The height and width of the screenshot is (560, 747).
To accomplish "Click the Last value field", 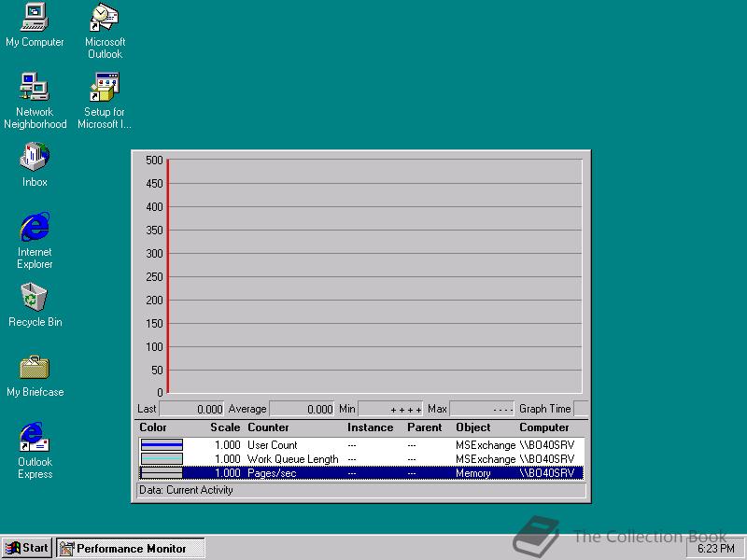I will (191, 409).
